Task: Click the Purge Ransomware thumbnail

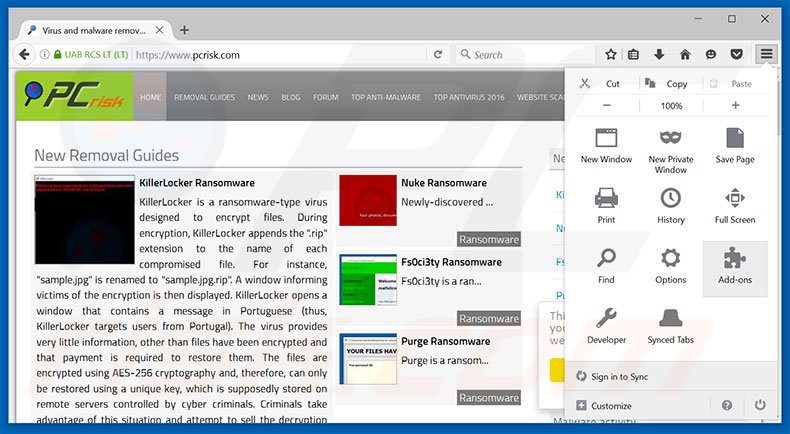Action: click(368, 359)
